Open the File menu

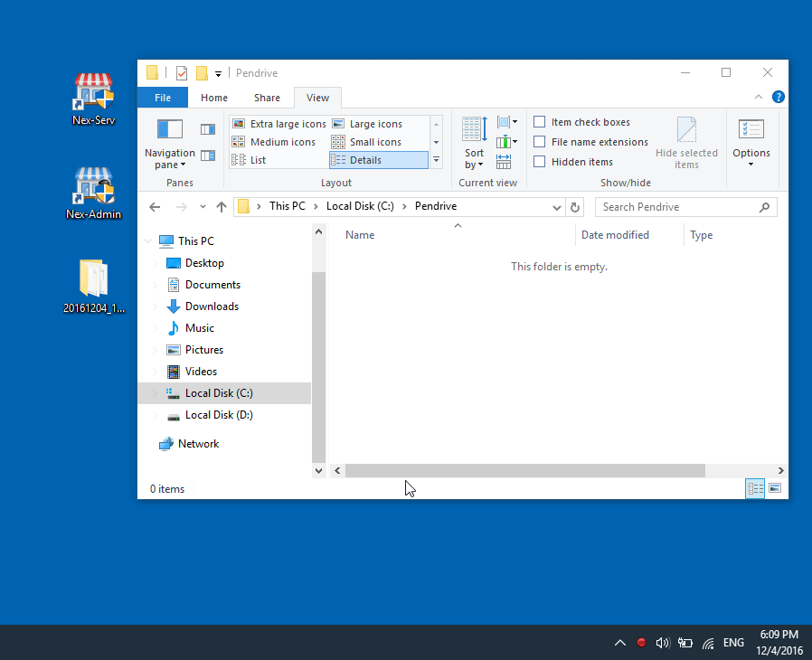click(x=162, y=97)
